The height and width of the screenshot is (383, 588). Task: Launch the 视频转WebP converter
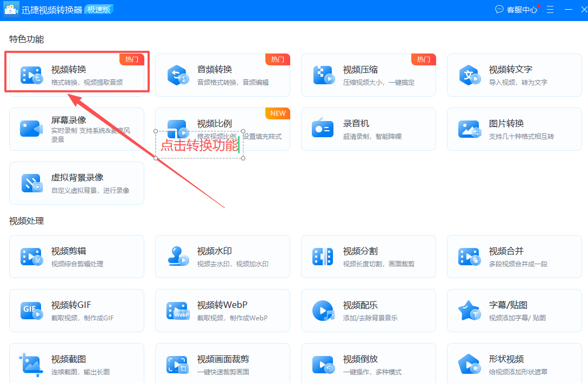(222, 310)
